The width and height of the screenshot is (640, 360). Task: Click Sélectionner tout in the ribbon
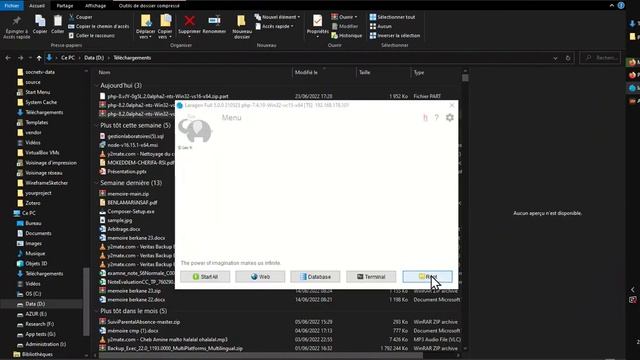coord(392,17)
